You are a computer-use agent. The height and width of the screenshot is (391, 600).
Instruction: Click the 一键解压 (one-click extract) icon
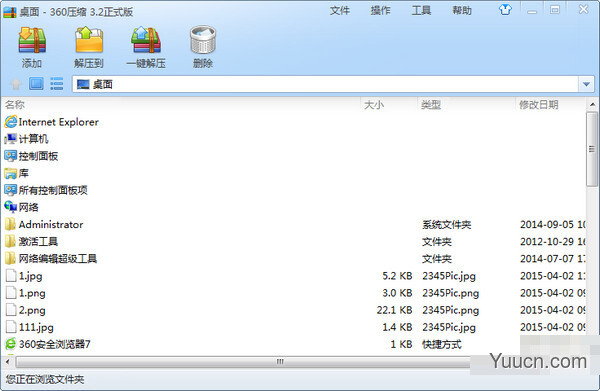pos(146,40)
